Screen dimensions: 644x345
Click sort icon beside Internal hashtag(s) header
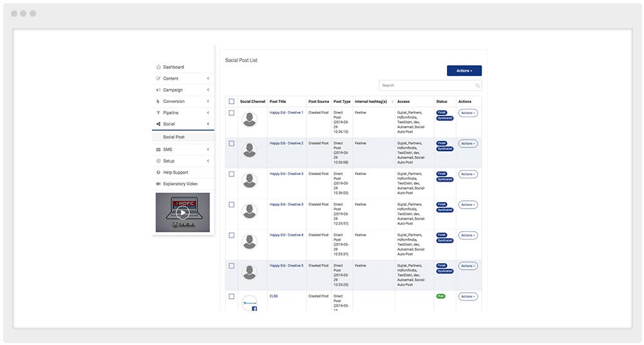(x=392, y=102)
